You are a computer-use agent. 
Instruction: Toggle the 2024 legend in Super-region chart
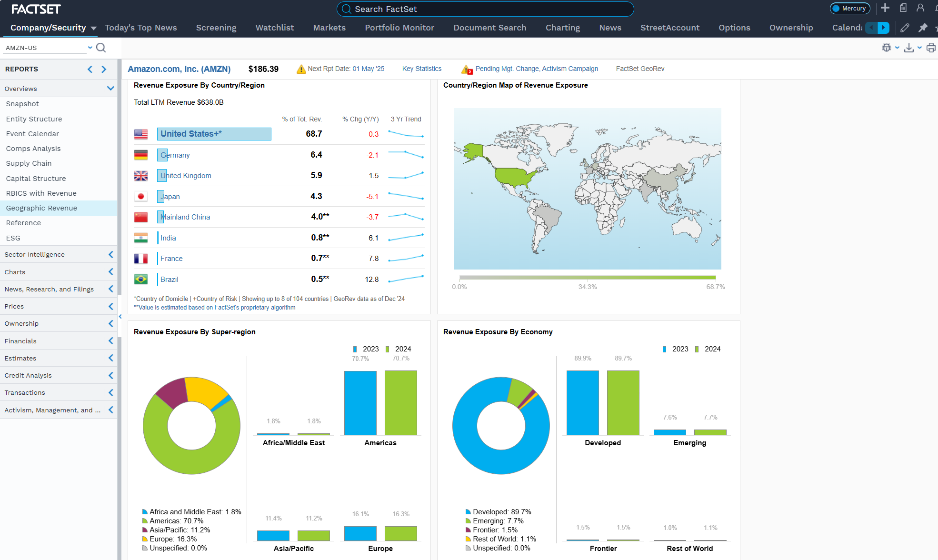[x=399, y=349]
